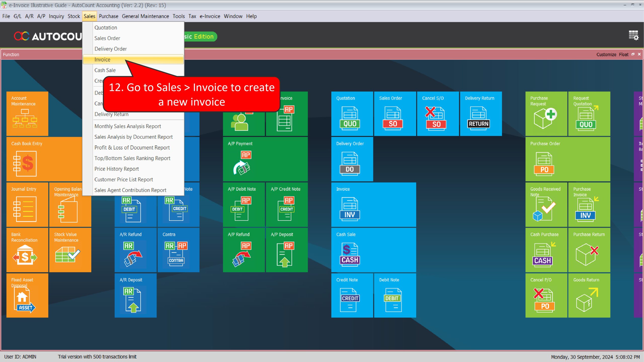644x362 pixels.
Task: Open the Request Quotation tile
Action: click(x=589, y=114)
